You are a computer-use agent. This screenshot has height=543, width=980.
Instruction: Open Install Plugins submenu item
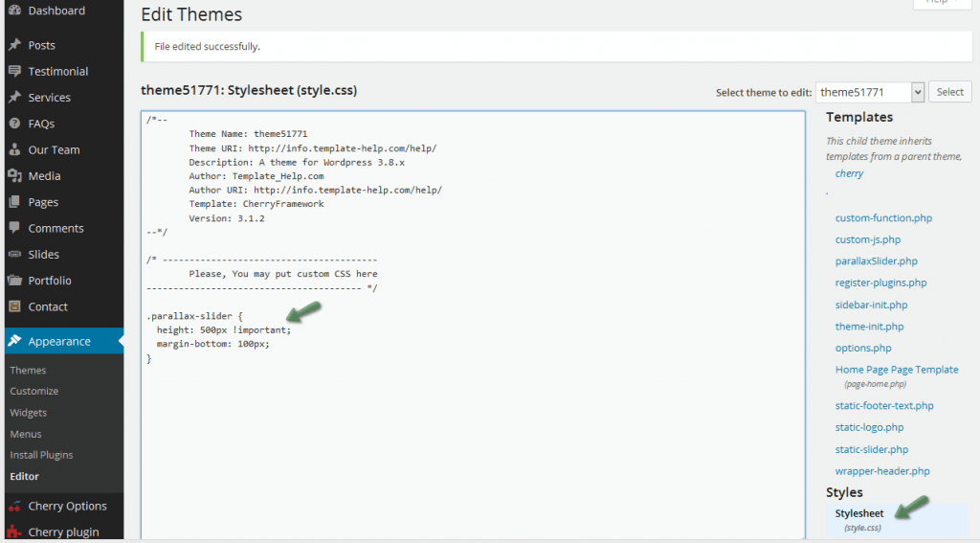pos(41,456)
